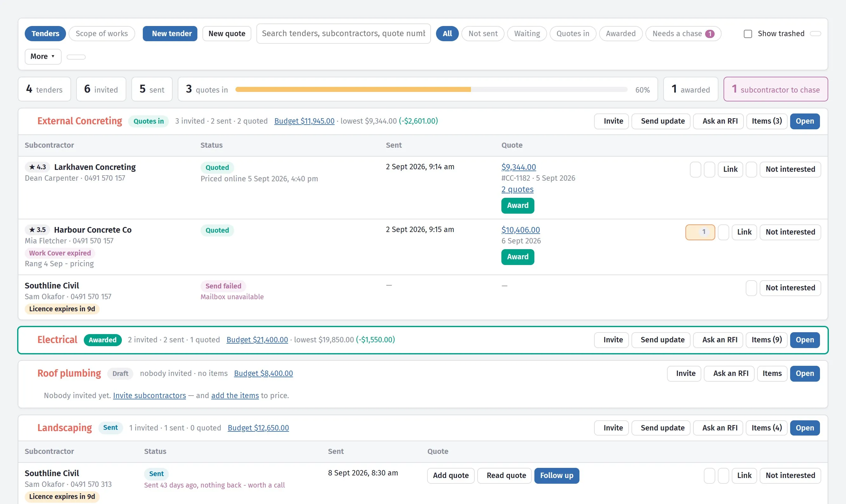Open the 2 quotes link for Larkhaven
The width and height of the screenshot is (846, 504).
point(517,190)
